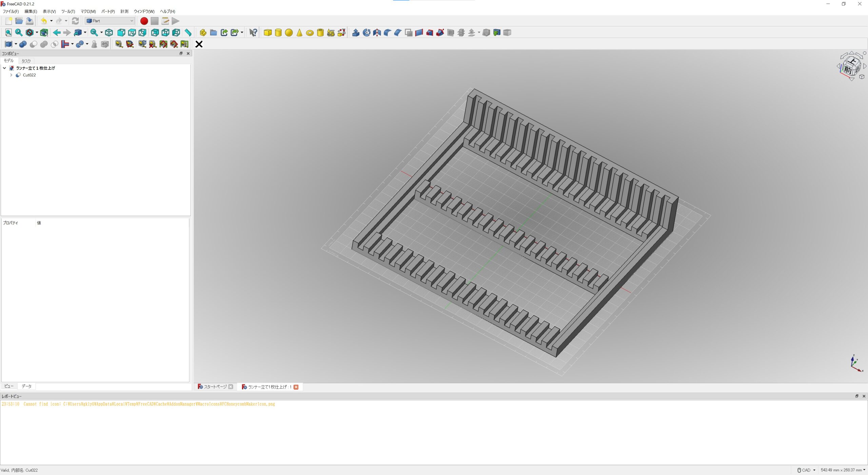Collapse the ランナー立て1枚仕上げ document node
868x475 pixels.
point(4,68)
